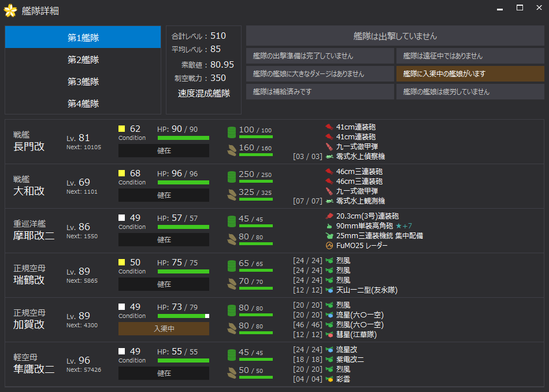Click the shell icon beside 大和改's 九一式徹甲弾
Image resolution: width=549 pixels, height=392 pixels.
click(329, 191)
